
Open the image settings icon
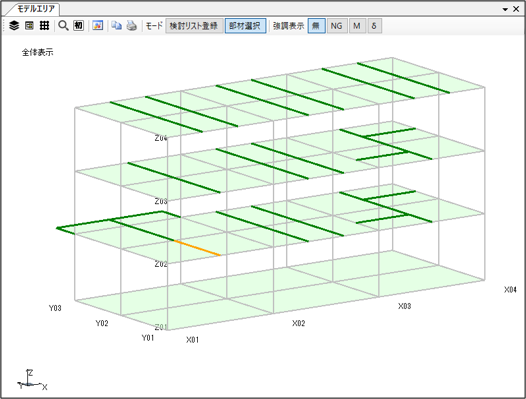pos(98,26)
